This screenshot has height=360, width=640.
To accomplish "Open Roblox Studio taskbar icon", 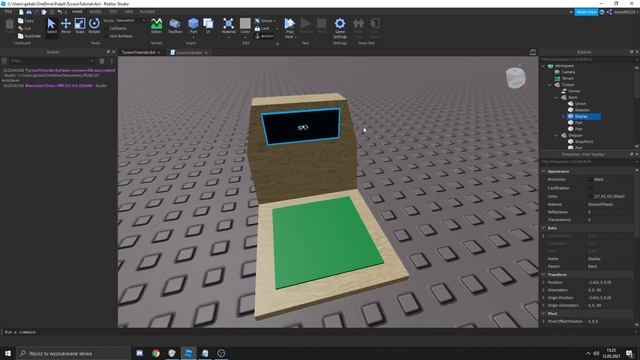I will point(188,353).
